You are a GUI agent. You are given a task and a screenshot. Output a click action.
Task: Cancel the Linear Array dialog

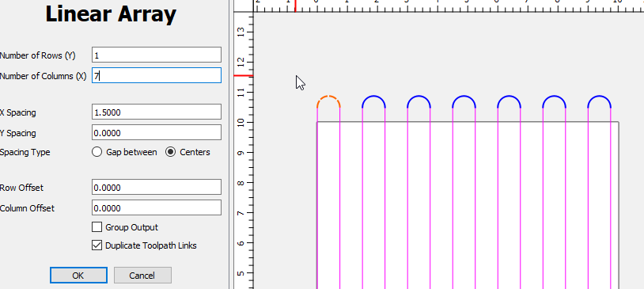(x=142, y=276)
